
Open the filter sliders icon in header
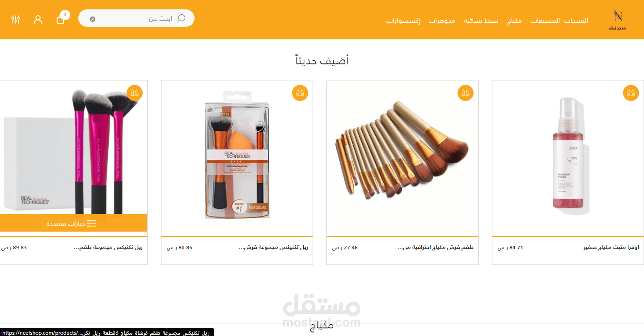pos(16,19)
